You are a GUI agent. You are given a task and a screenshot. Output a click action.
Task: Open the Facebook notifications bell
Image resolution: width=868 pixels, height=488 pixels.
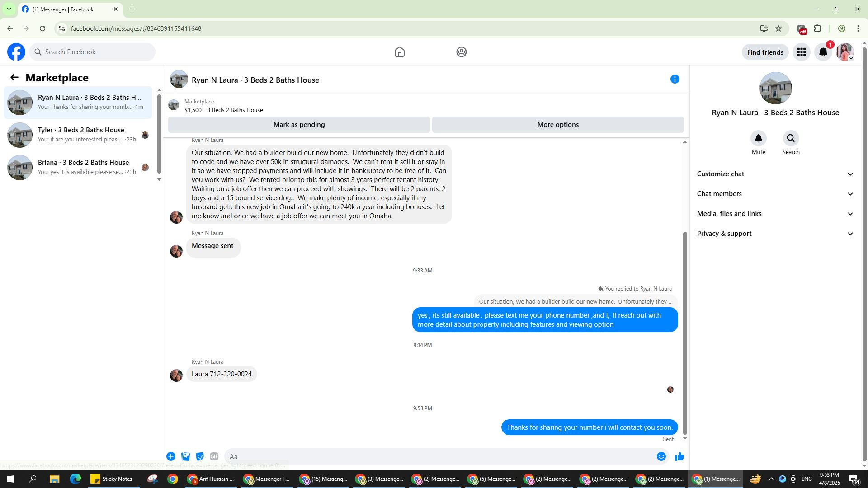tap(823, 52)
